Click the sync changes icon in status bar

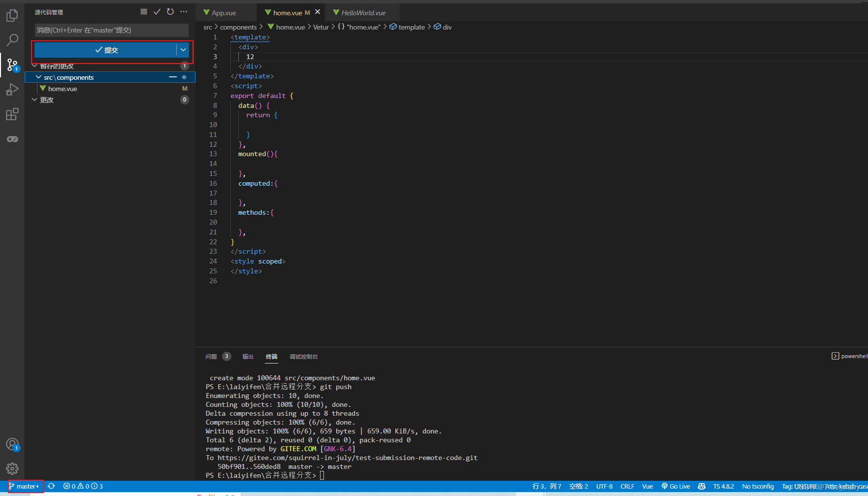51,486
